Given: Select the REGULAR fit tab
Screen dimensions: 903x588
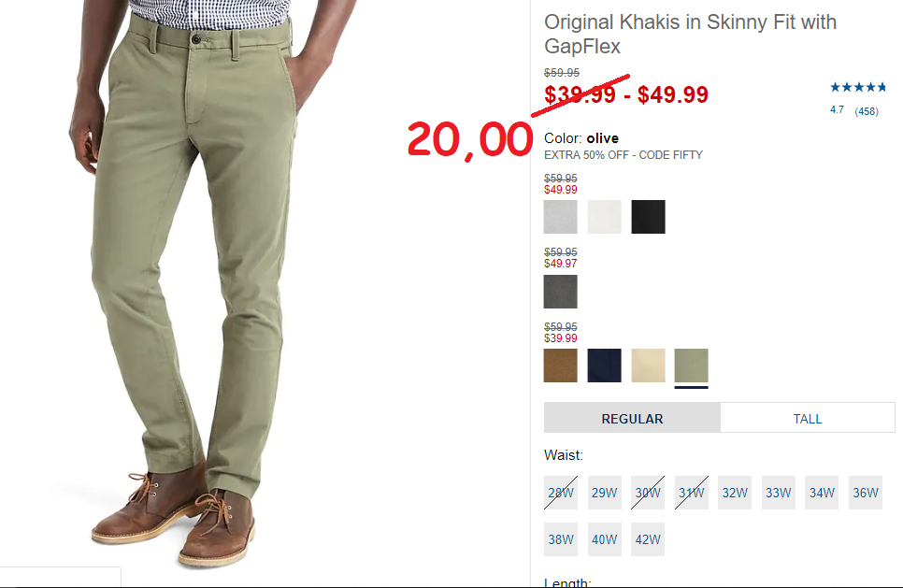Looking at the screenshot, I should pos(632,418).
